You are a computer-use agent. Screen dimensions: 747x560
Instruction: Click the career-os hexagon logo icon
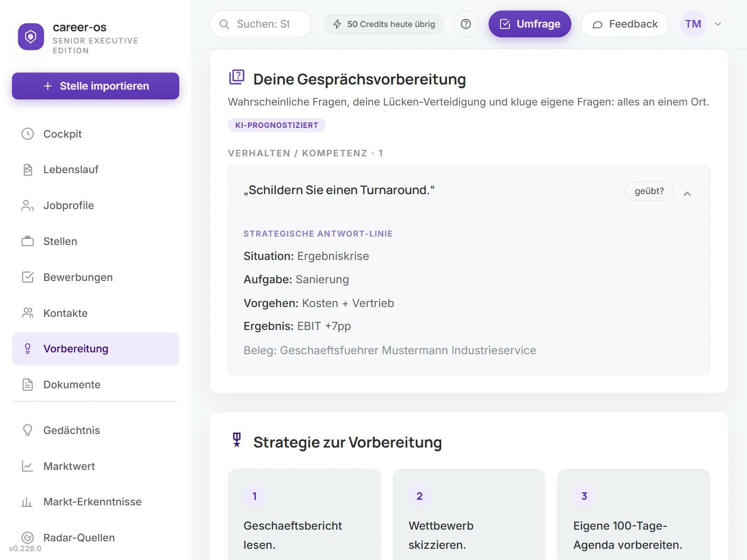(x=31, y=36)
